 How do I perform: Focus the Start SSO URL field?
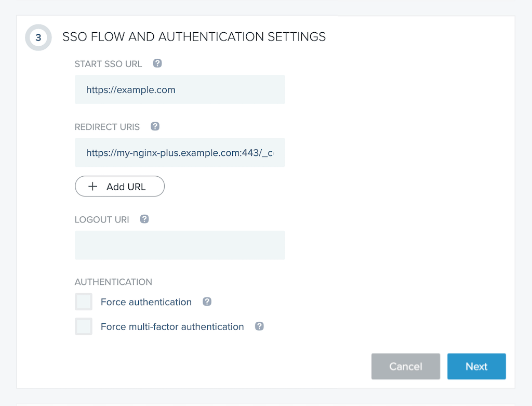tap(180, 89)
